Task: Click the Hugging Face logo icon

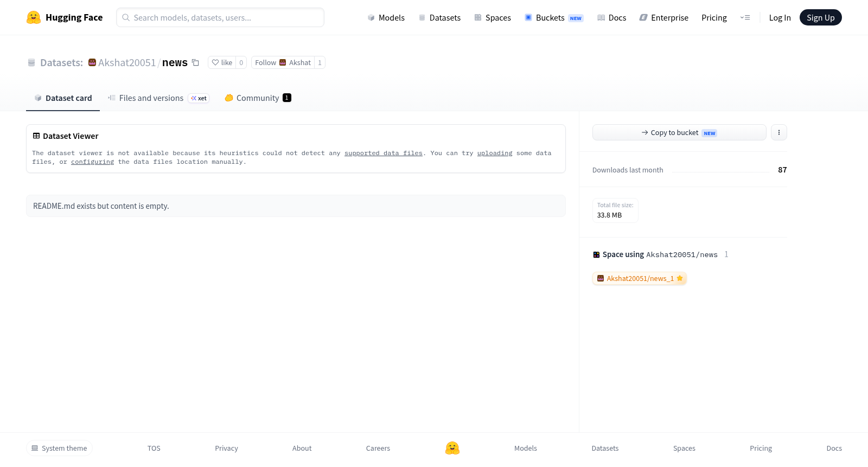Action: click(x=34, y=17)
